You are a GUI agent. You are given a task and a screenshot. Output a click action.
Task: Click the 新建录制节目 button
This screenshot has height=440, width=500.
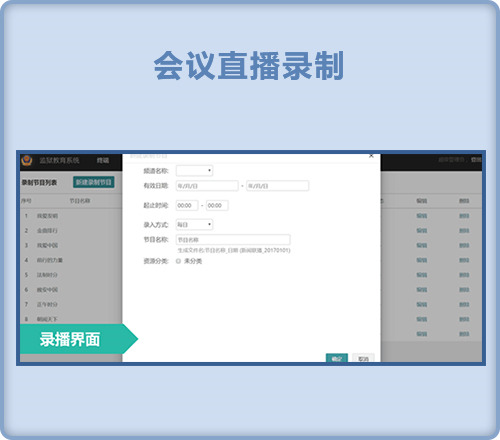pos(94,182)
